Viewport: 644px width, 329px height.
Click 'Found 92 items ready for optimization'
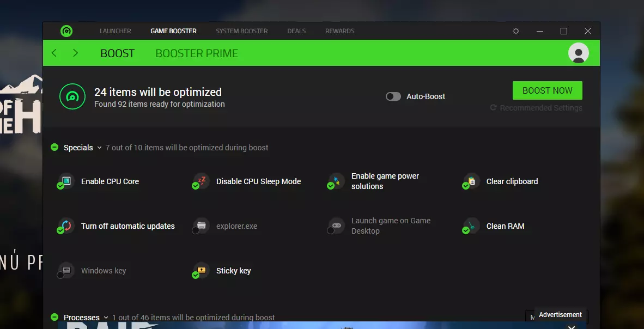click(x=159, y=105)
